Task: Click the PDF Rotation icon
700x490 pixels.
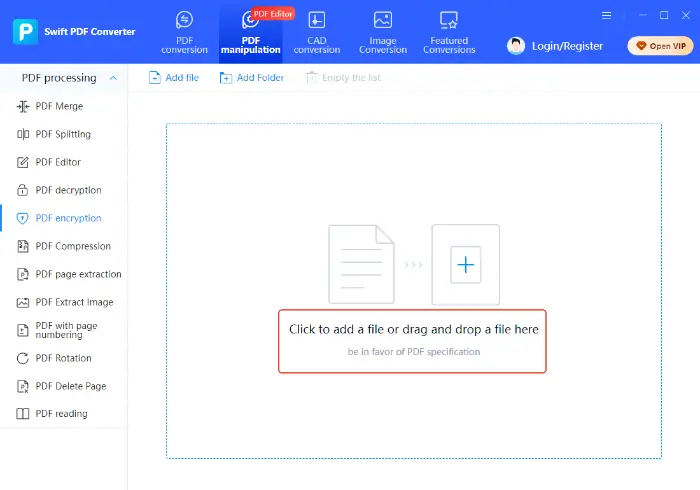Action: 23,358
